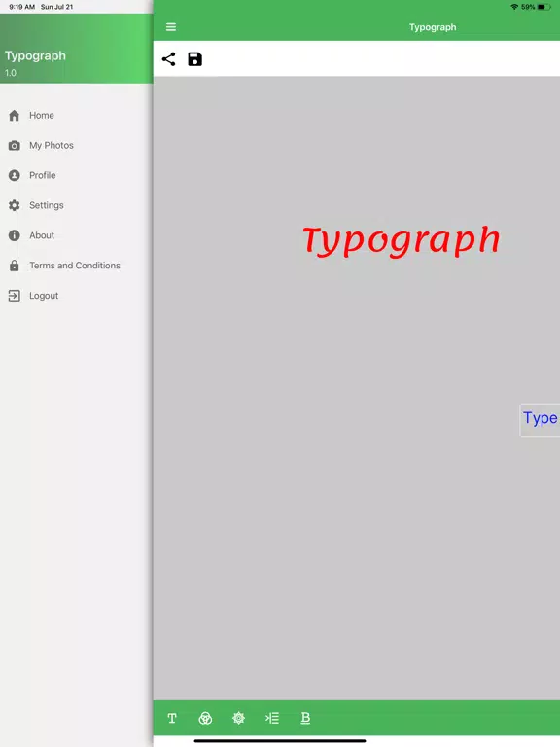Tap the Home house icon
560x747 pixels.
click(15, 116)
